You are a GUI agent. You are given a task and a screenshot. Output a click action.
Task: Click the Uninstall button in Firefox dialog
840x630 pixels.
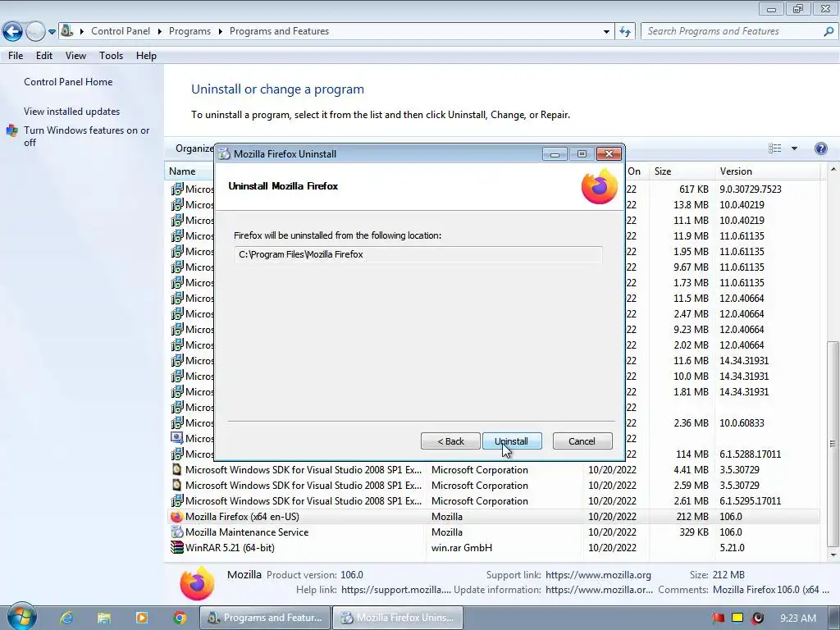tap(512, 441)
